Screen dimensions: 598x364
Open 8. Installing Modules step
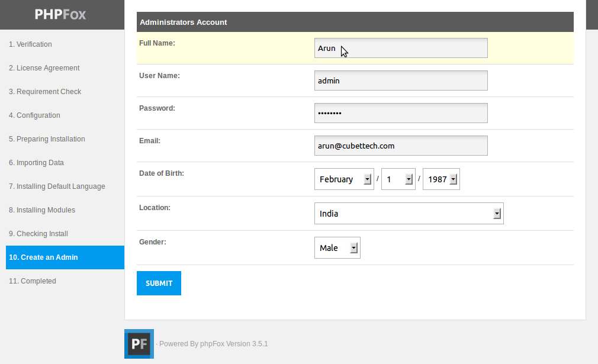point(42,210)
